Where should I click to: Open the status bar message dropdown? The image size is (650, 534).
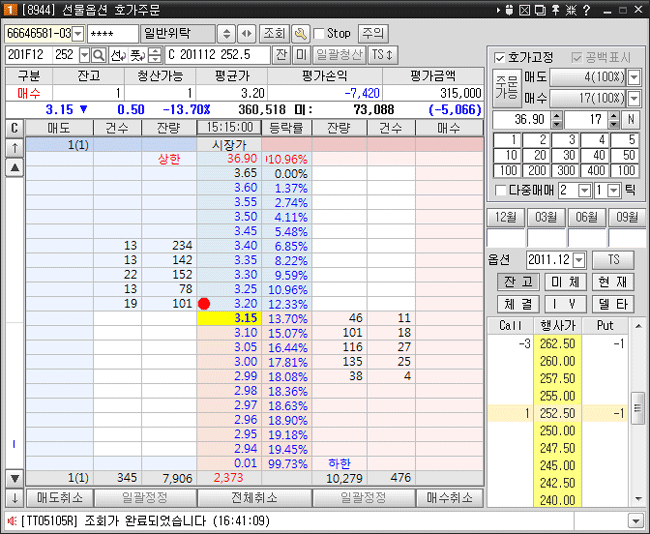tap(635, 520)
